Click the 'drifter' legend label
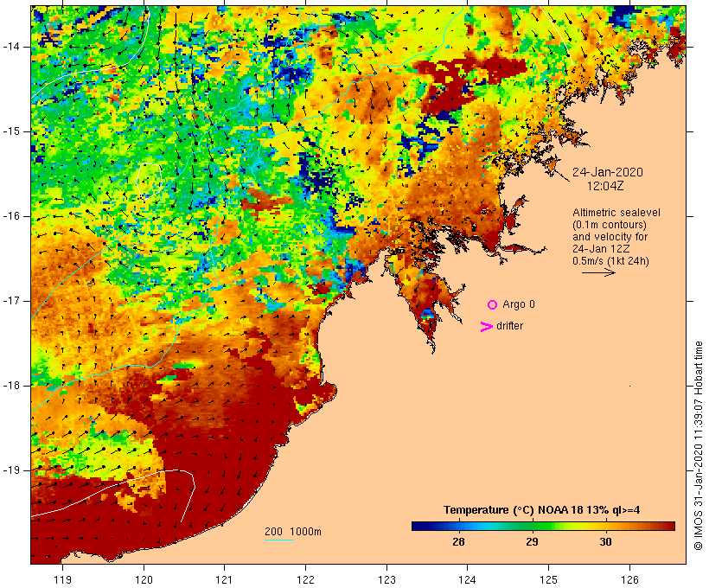 (509, 326)
